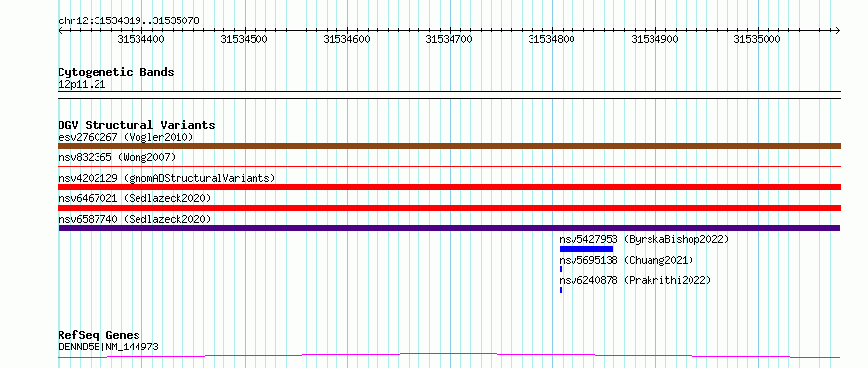Click the right arrow of the coordinate ruler
Image resolution: width=868 pixels, height=368 pixels.
[x=838, y=30]
